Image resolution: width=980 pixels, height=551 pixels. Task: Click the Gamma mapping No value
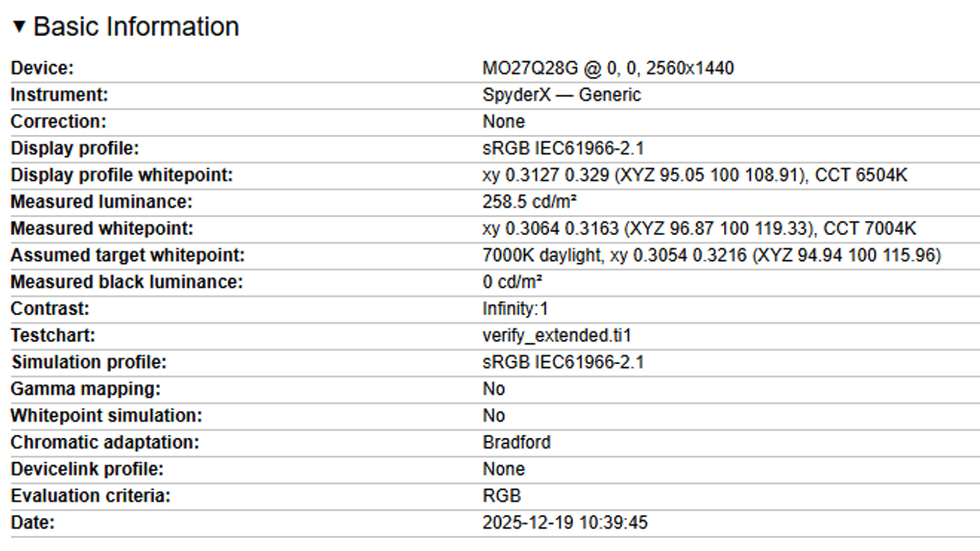(x=494, y=389)
